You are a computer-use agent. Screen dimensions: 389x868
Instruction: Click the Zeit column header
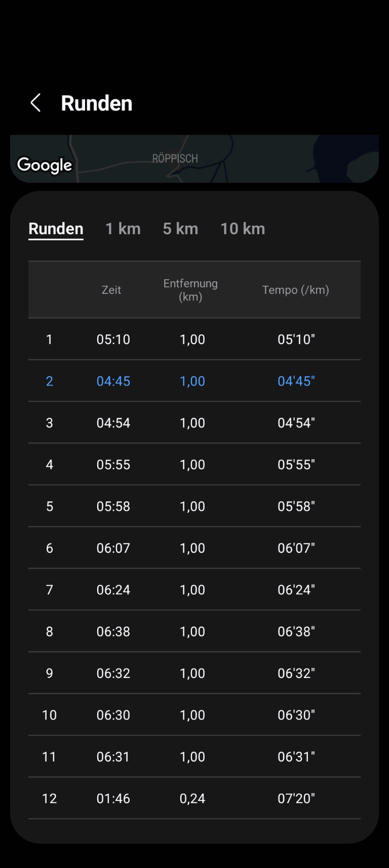click(x=111, y=290)
